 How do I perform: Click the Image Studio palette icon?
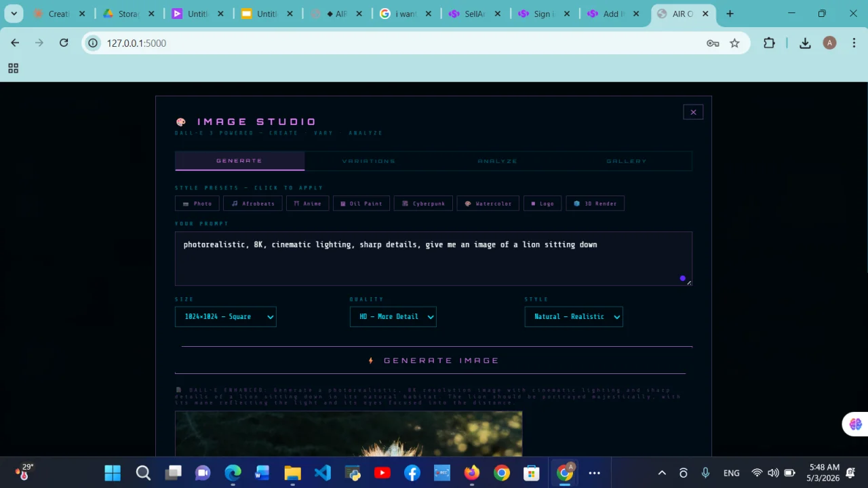[181, 122]
